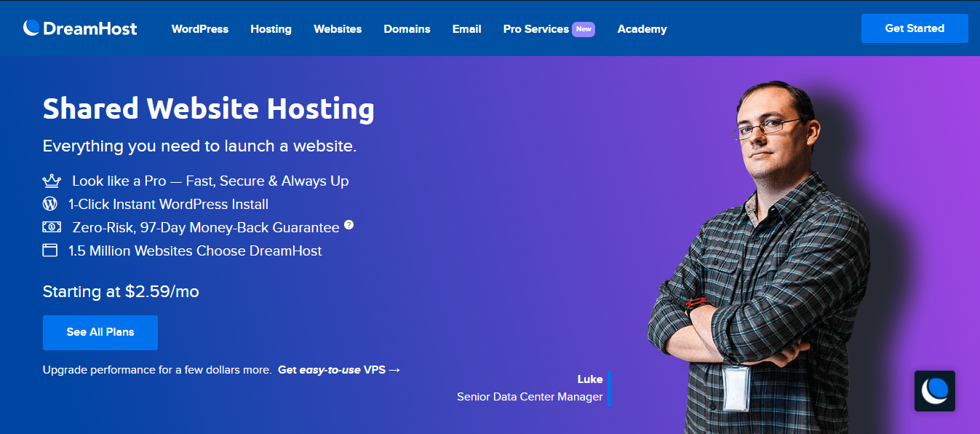Open the Domains menu

(407, 29)
